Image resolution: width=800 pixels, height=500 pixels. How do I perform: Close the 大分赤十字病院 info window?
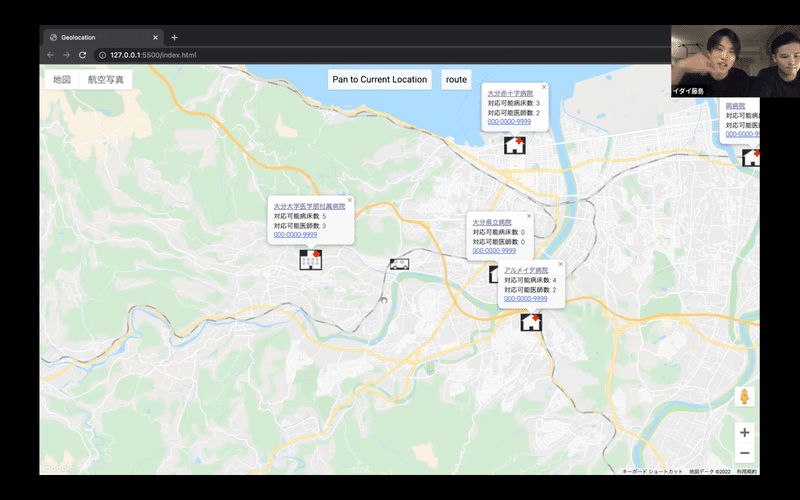coord(544,87)
